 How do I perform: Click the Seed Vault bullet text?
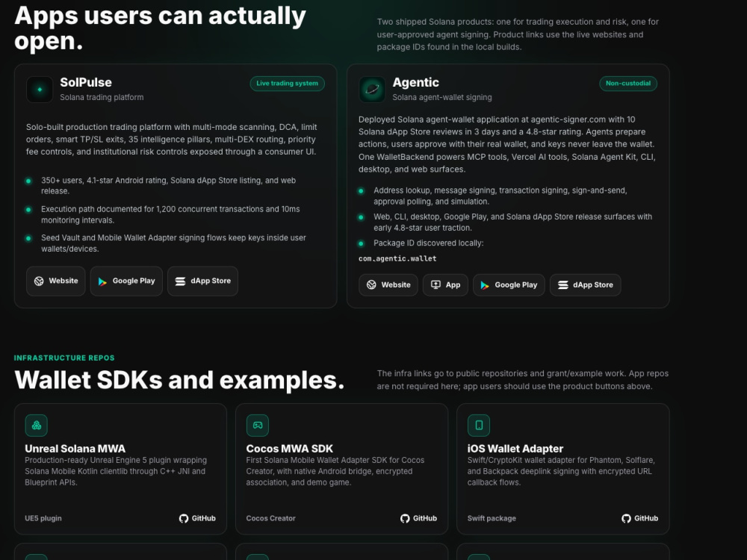[x=173, y=243]
